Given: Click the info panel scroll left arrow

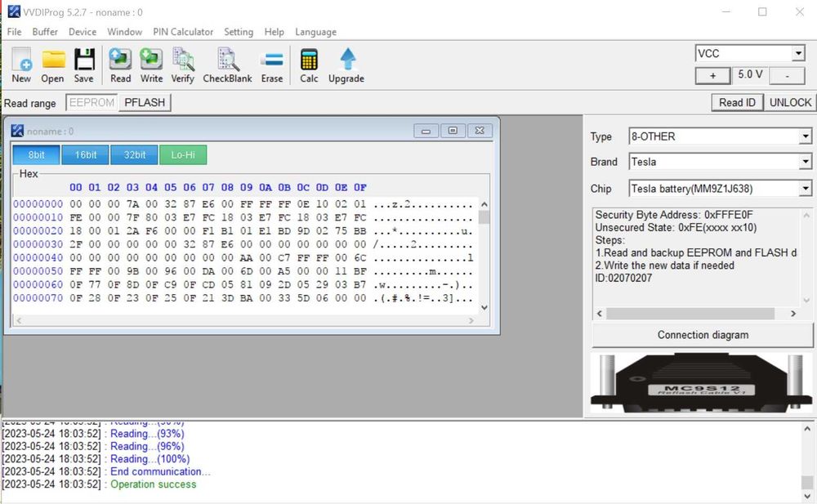Looking at the screenshot, I should (599, 313).
